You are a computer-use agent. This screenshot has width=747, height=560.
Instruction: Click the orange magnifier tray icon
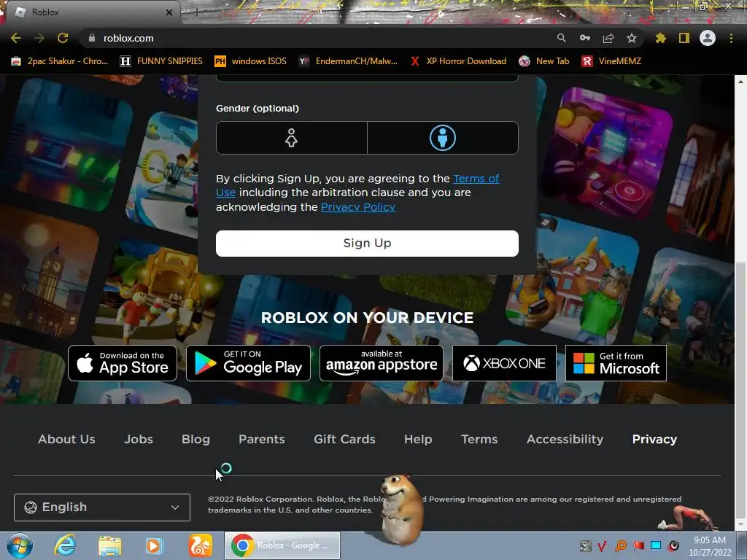(621, 545)
